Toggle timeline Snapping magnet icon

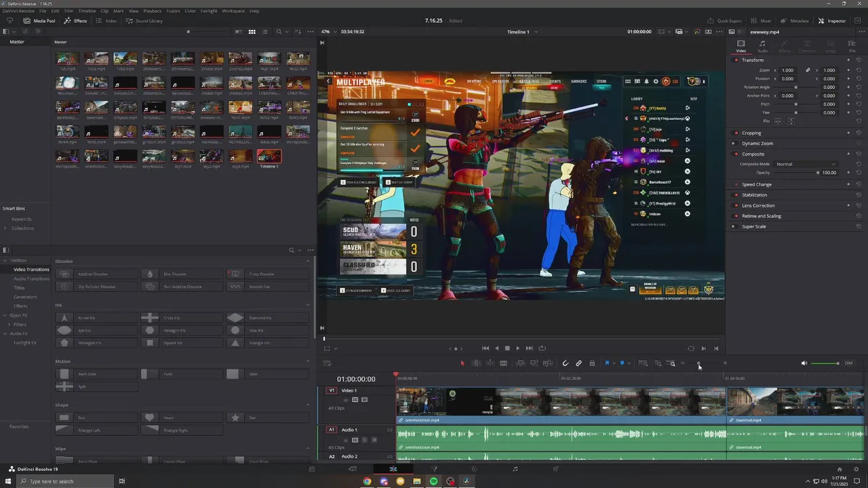[x=565, y=363]
